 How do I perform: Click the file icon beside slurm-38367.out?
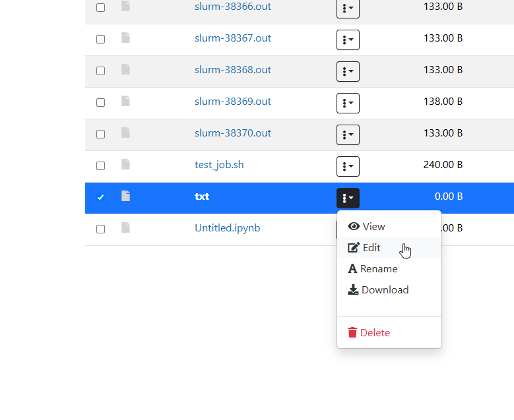[125, 38]
